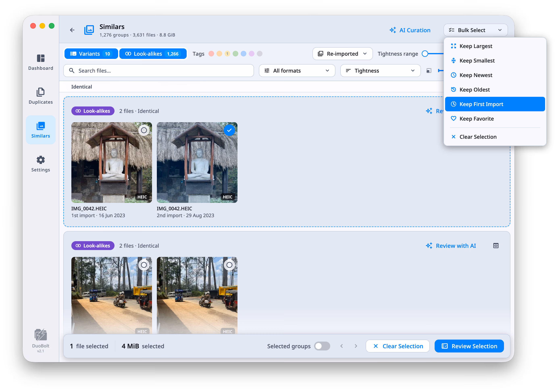Open the Re-imported filter dropdown

click(x=343, y=54)
